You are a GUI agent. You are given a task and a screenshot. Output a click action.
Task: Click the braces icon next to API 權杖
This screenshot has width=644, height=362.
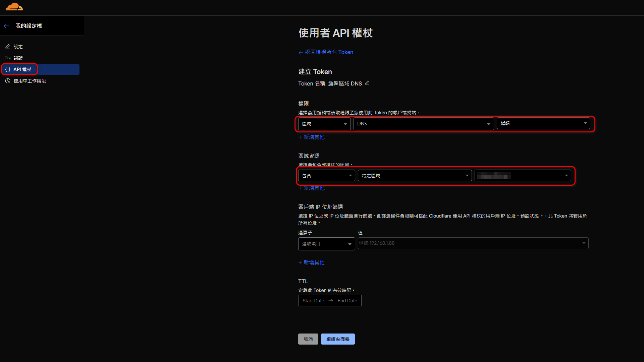(8, 69)
